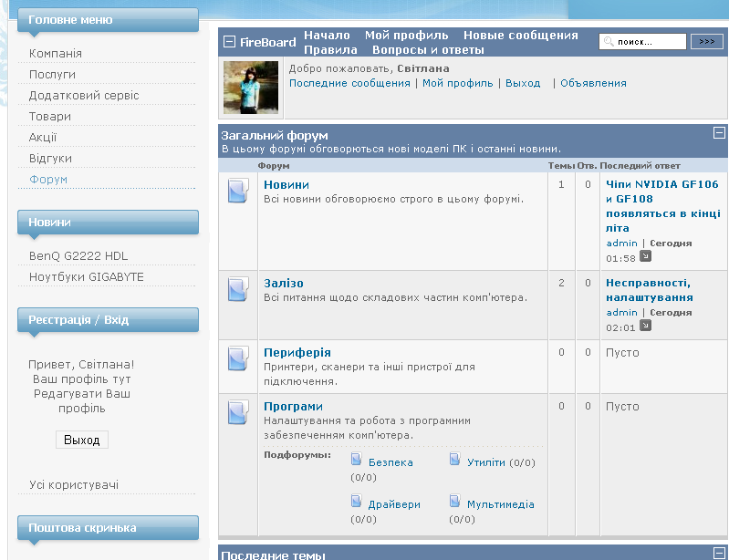Click the Последний ответ column header
Image resolution: width=729 pixels, height=560 pixels.
640,166
